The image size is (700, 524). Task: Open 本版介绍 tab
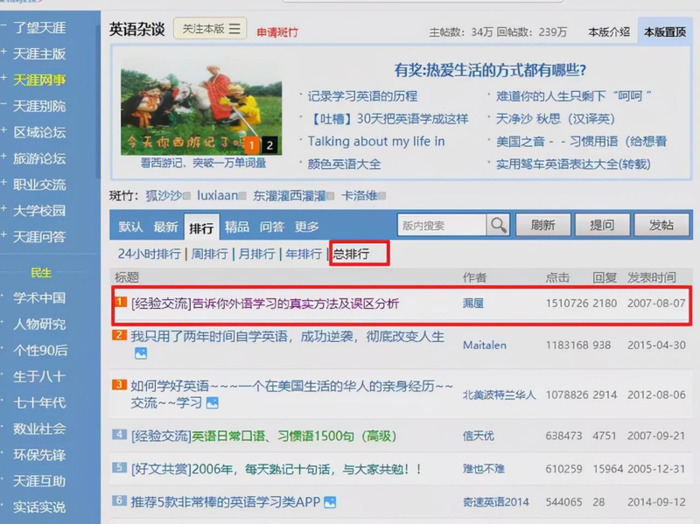click(x=609, y=32)
